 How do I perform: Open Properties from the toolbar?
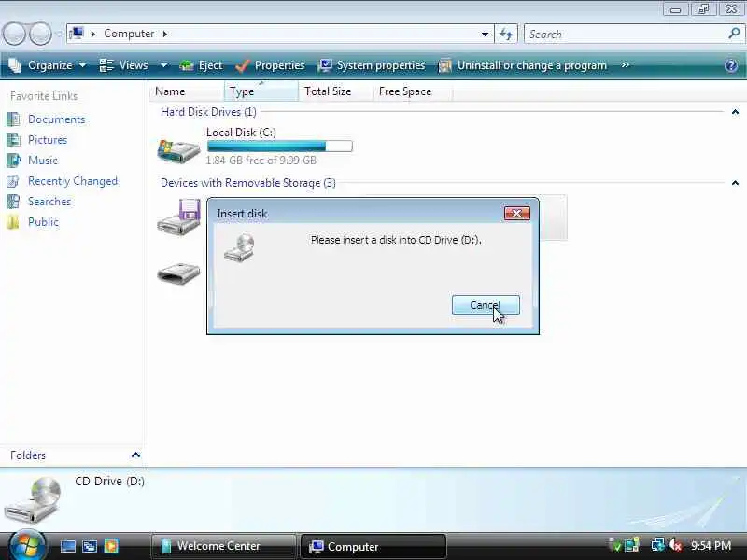[270, 65]
